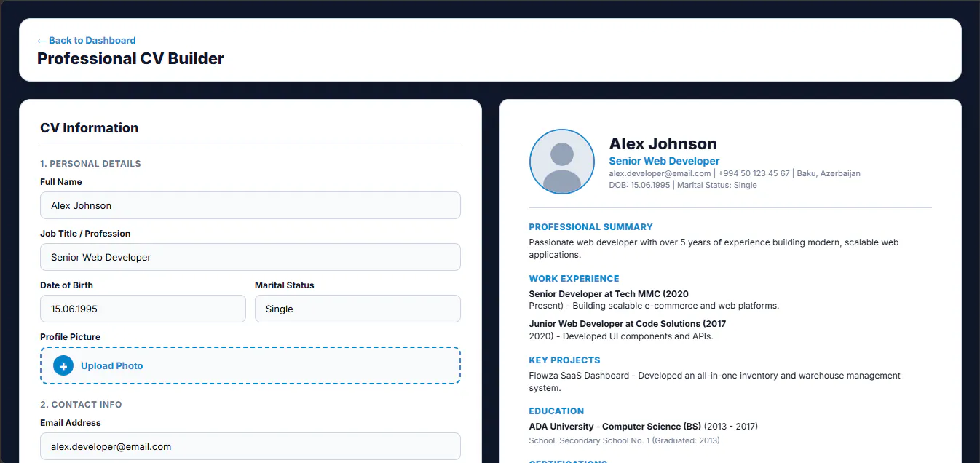Click the plus icon in Upload Photo

click(x=63, y=365)
